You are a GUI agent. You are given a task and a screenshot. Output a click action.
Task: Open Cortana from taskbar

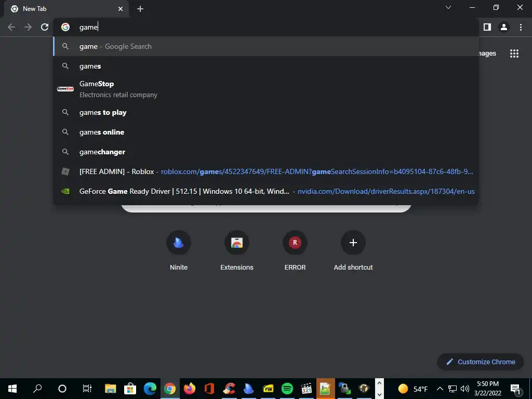[62, 389]
